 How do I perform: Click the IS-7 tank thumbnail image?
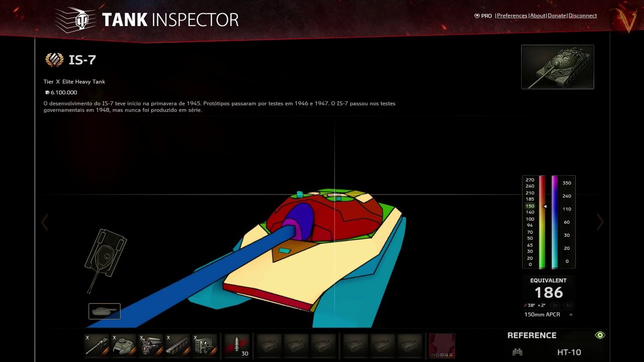[557, 67]
